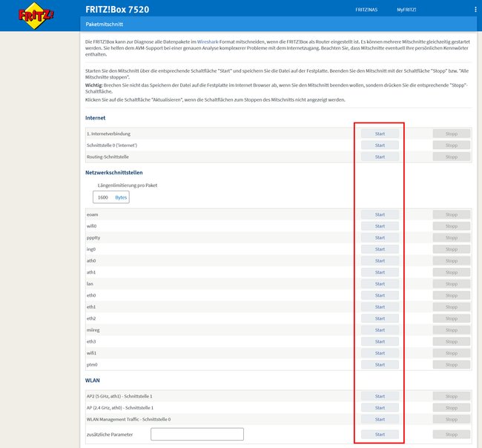Click the Netzwerkschnittstellen section heading
Viewport: 482px width, 448px height.
[114, 173]
